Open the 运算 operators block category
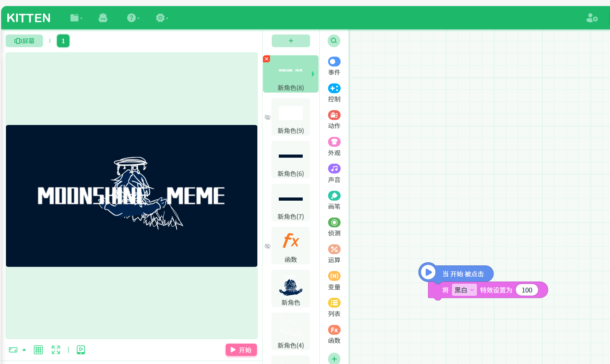Viewport: 610px width, 364px height. (334, 254)
